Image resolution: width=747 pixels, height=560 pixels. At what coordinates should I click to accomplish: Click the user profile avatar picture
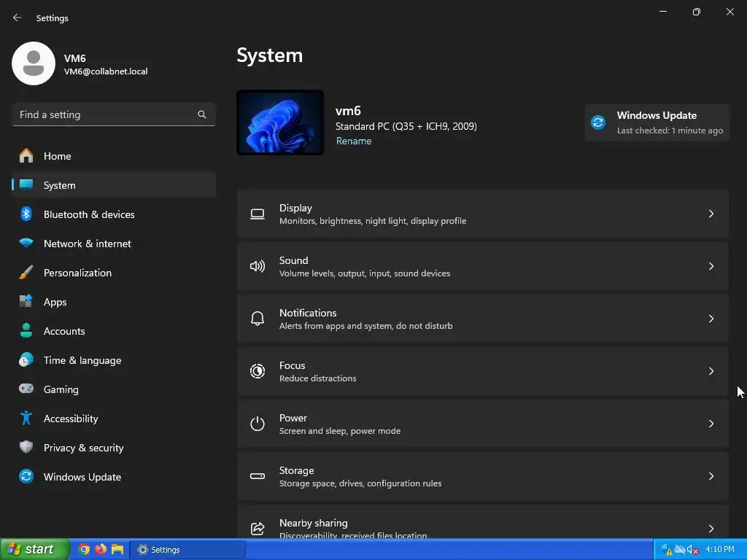pyautogui.click(x=34, y=63)
